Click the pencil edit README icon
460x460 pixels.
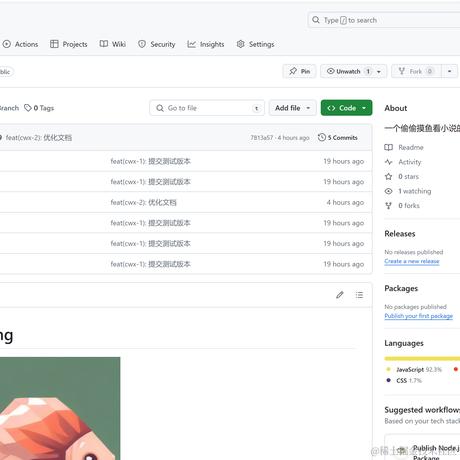click(340, 295)
